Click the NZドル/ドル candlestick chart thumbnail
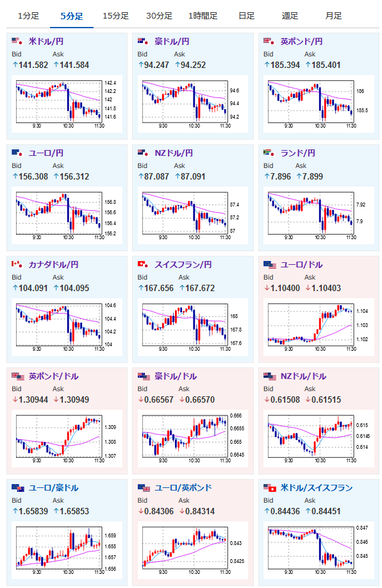The height and width of the screenshot is (588, 382). [x=319, y=439]
